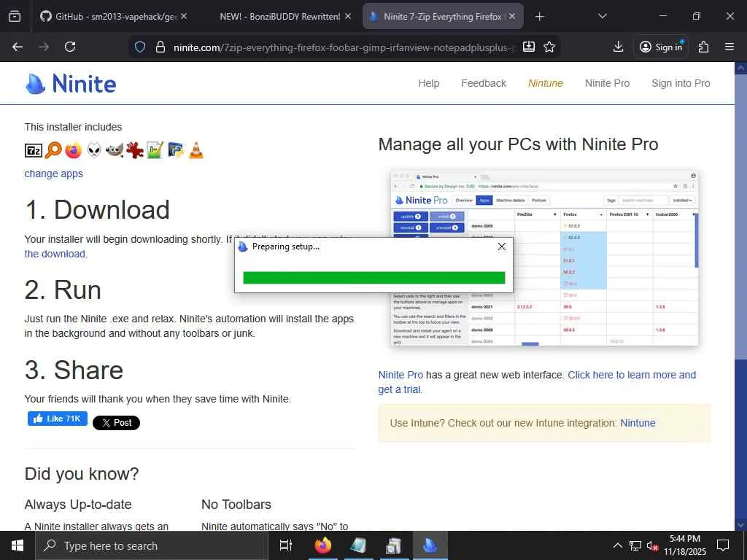Open the Firefox extensions puzzle icon
This screenshot has width=747, height=560.
(x=703, y=47)
